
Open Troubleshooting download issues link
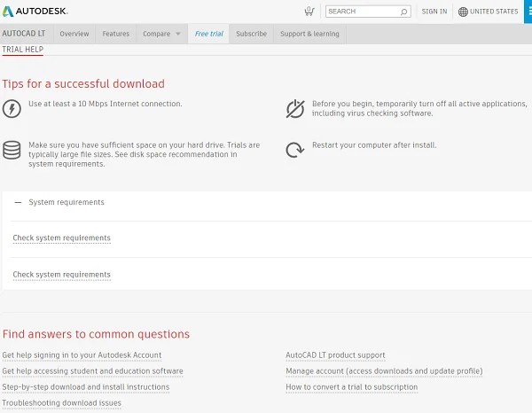point(62,403)
